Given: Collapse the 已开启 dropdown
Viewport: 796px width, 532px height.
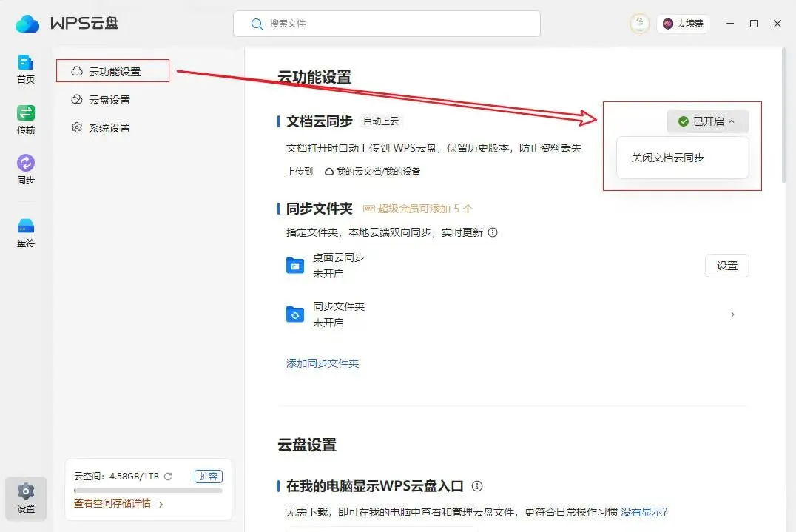Looking at the screenshot, I should [707, 121].
